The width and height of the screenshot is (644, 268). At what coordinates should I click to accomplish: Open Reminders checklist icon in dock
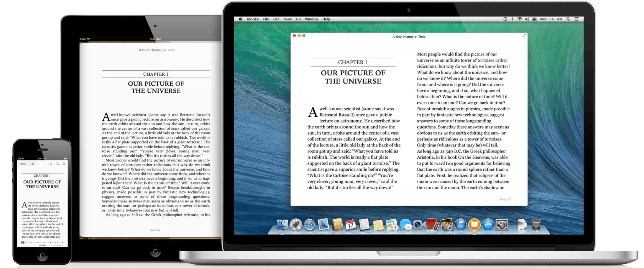[x=364, y=225]
